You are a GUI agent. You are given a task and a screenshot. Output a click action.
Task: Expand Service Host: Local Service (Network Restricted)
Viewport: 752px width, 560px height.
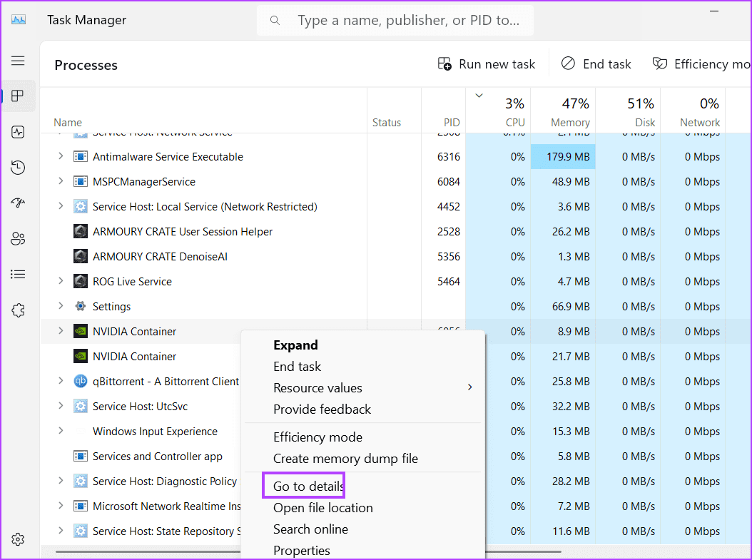tap(61, 206)
